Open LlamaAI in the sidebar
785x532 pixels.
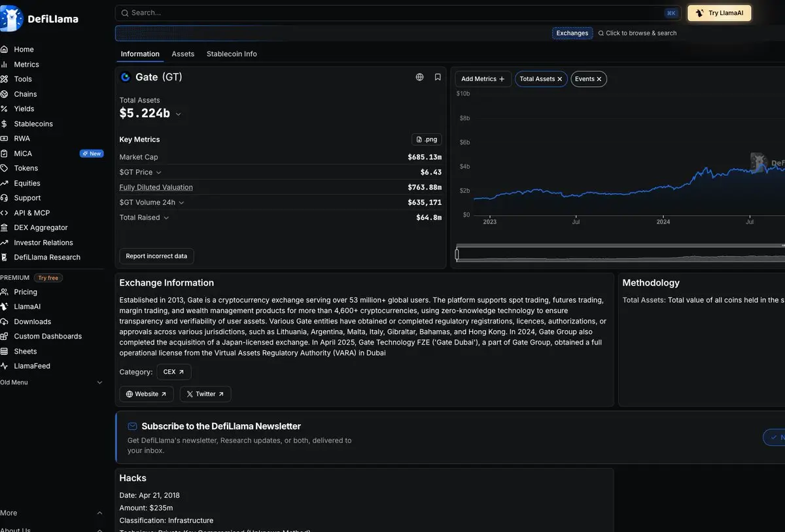27,307
